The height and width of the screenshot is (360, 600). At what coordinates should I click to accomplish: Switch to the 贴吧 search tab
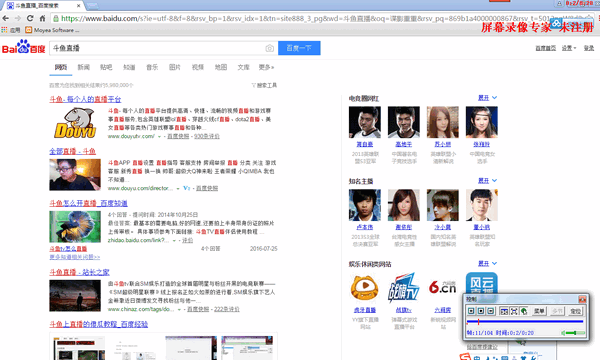click(x=106, y=67)
